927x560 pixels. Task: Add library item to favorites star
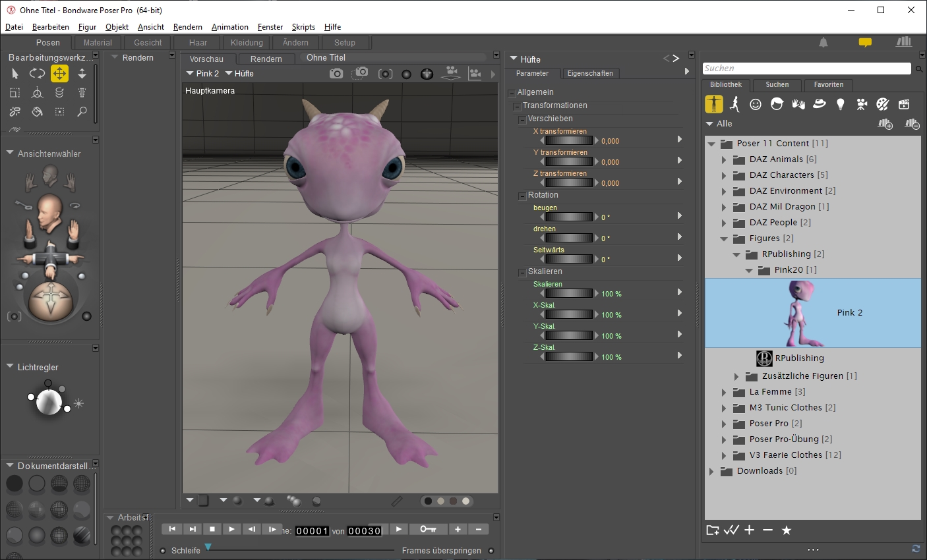787,530
